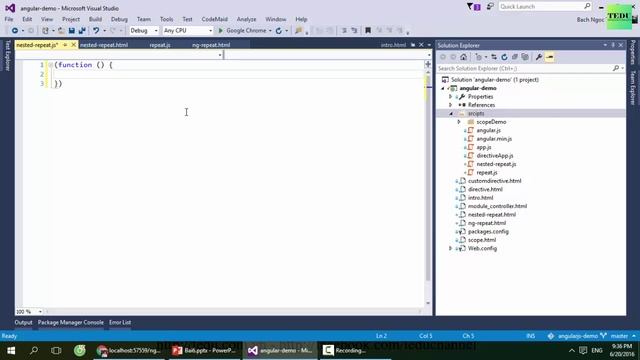Viewport: 640px width, 360px height.
Task: Open the Error List tab
Action: point(120,322)
